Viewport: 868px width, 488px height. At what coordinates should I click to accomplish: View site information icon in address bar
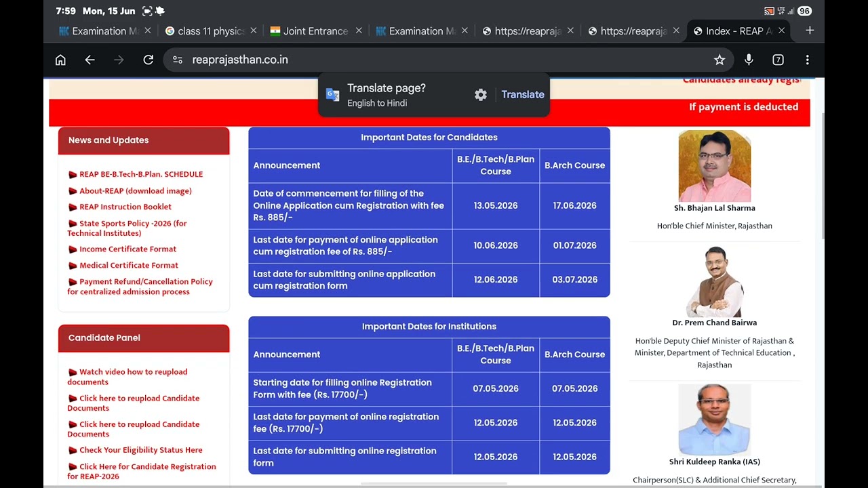[x=178, y=60]
